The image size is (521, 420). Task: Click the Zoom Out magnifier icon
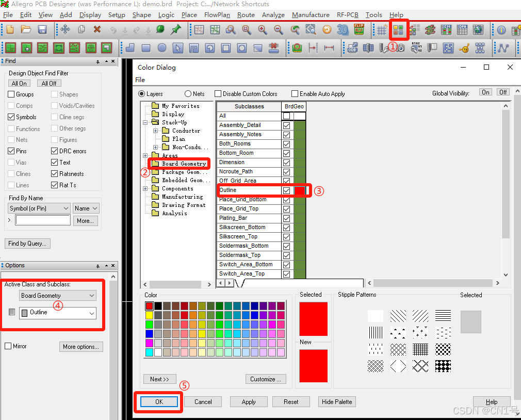point(279,29)
